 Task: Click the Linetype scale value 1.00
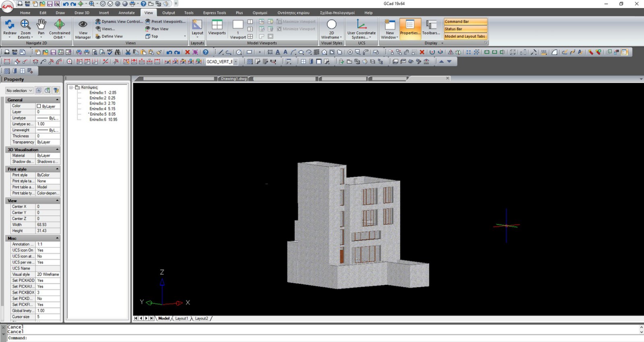click(48, 124)
